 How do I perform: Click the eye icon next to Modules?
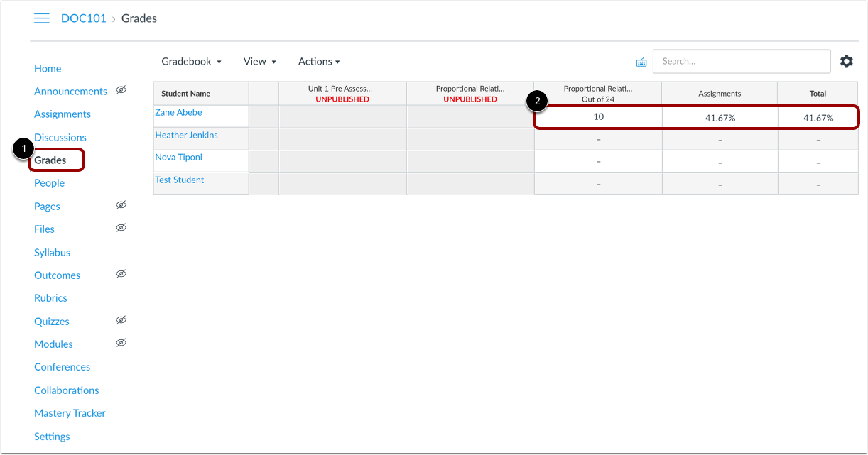point(121,343)
